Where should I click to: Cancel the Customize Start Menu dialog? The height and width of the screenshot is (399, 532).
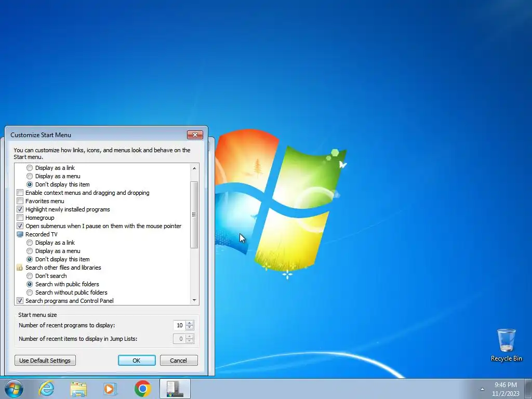pos(179,361)
